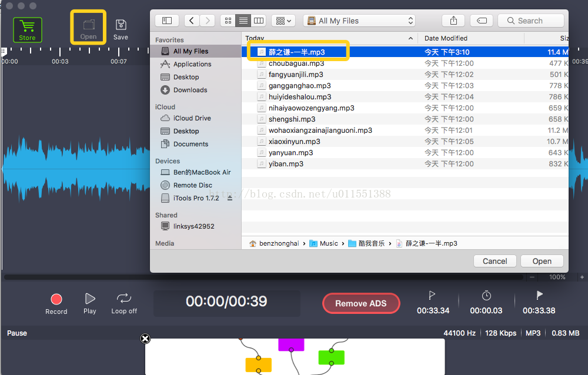
Task: Click start flag marker 00:33.34
Action: coord(433,303)
